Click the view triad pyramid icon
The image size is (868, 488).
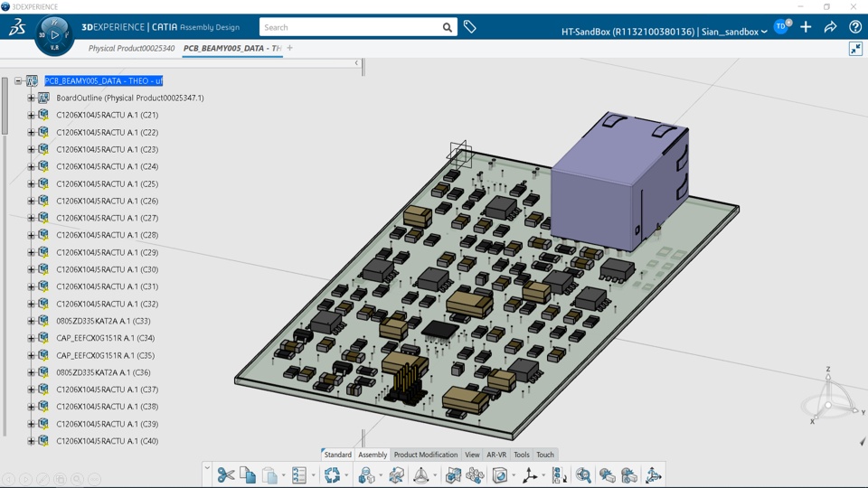coord(420,474)
